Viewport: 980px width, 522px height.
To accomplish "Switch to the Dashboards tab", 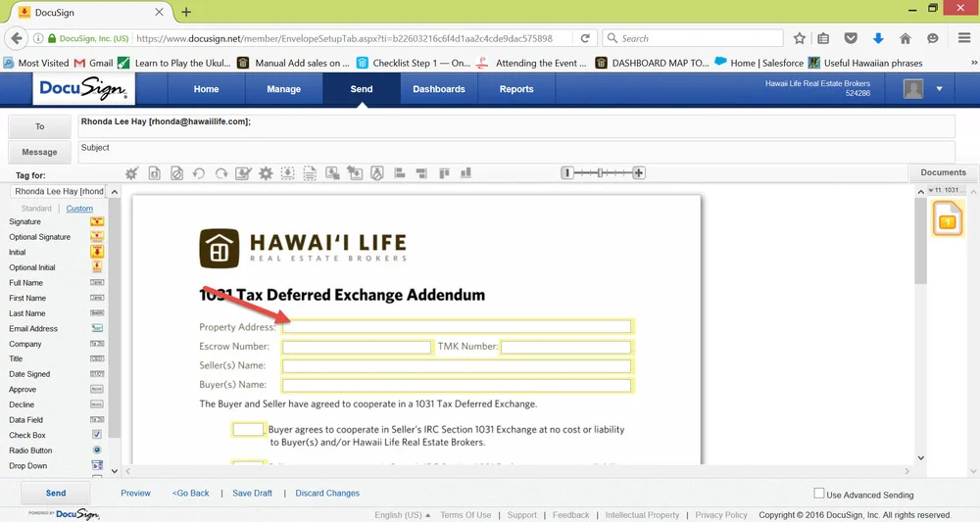I will click(439, 89).
